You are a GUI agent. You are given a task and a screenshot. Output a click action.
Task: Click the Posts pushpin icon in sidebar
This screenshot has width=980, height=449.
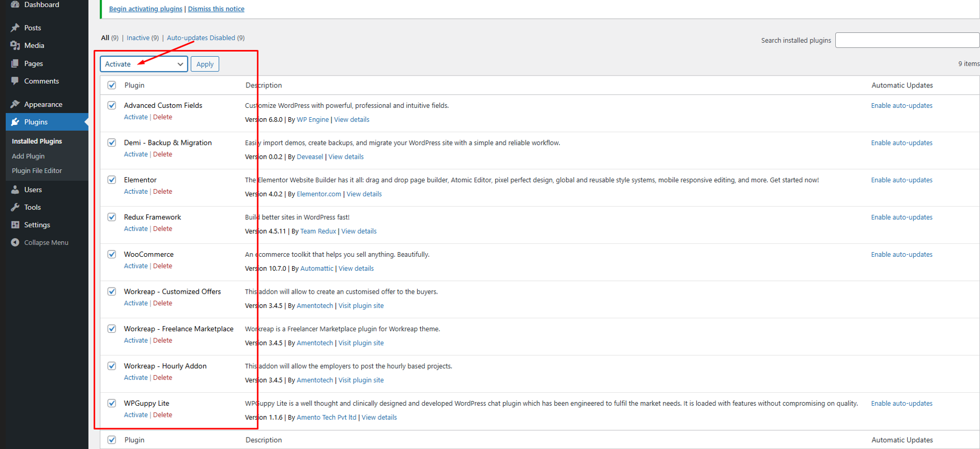(x=15, y=28)
